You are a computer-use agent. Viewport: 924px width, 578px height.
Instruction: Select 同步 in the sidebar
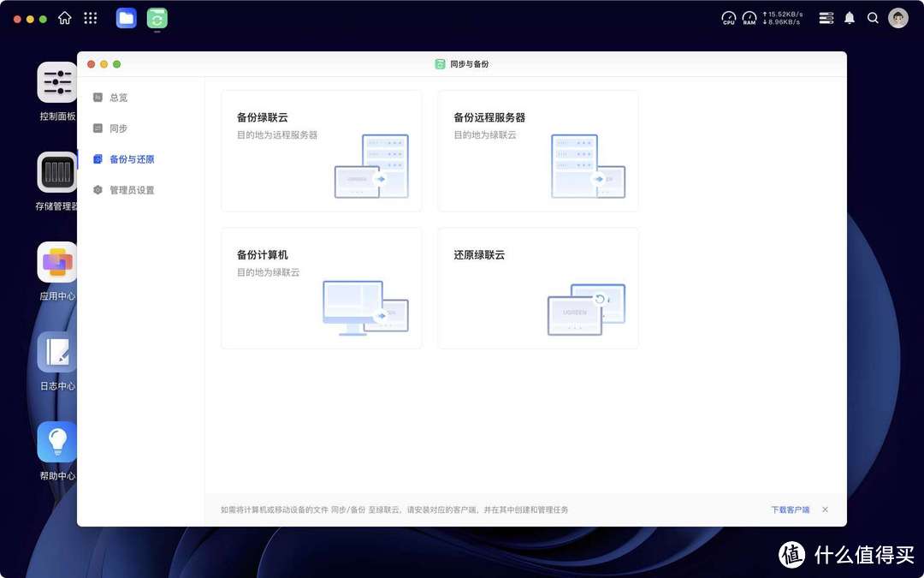(x=117, y=128)
